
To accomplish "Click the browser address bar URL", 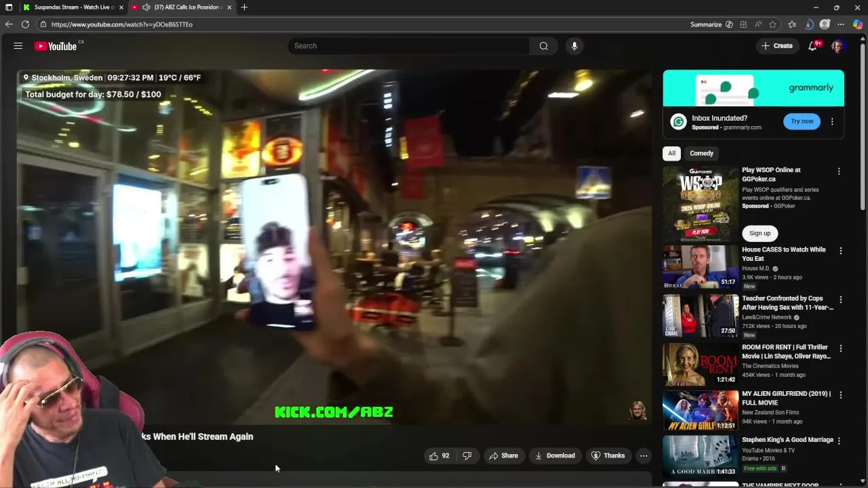I will 122,24.
